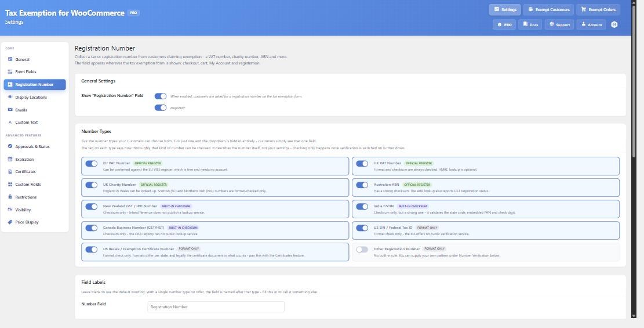Viewport: 644px width, 328px height.
Task: Click the Display Locations eye icon
Action: 10,97
